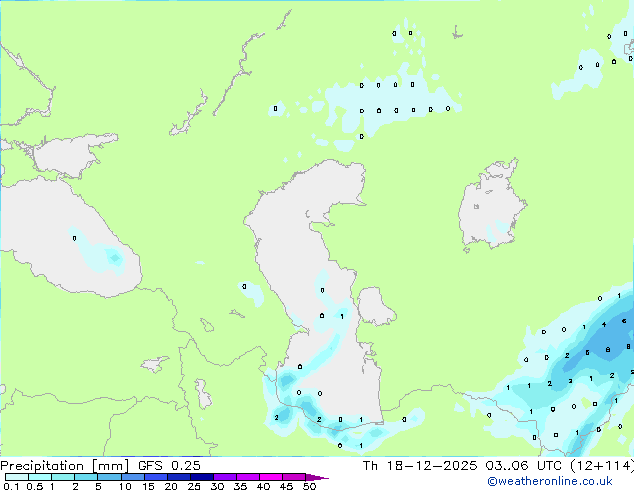
Task: Pick the 1–2 mm legend color
Action: 63,477
